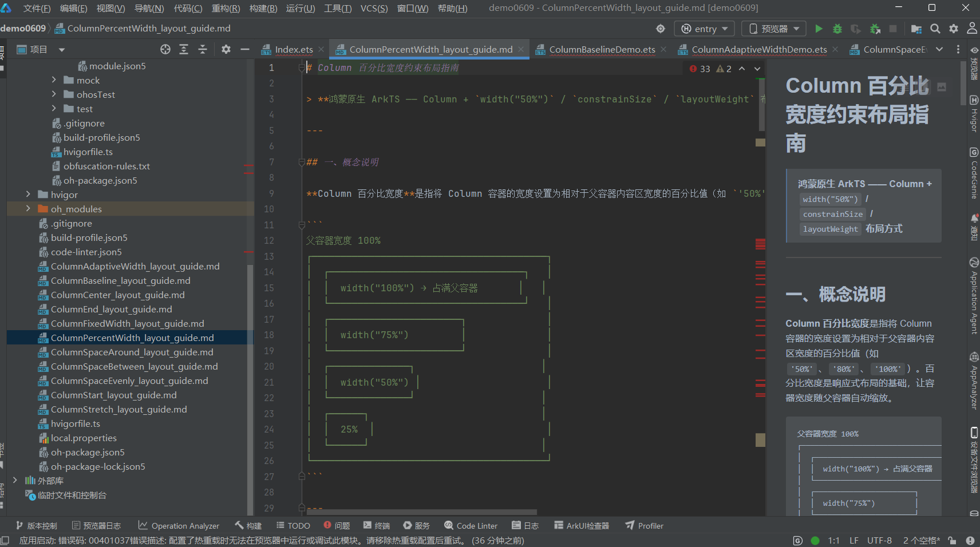This screenshot has height=547, width=980.
Task: Select opened file in project tree icon
Action: [x=165, y=49]
